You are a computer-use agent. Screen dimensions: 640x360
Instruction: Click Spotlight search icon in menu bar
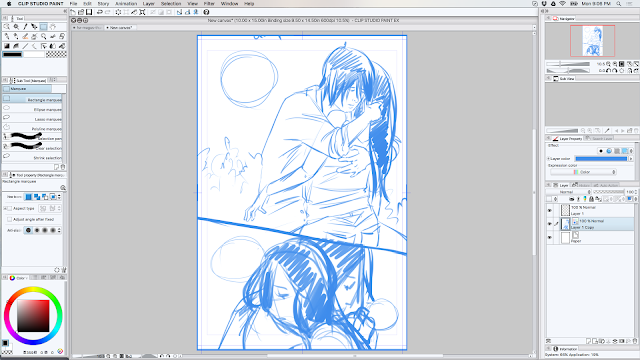pos(619,4)
